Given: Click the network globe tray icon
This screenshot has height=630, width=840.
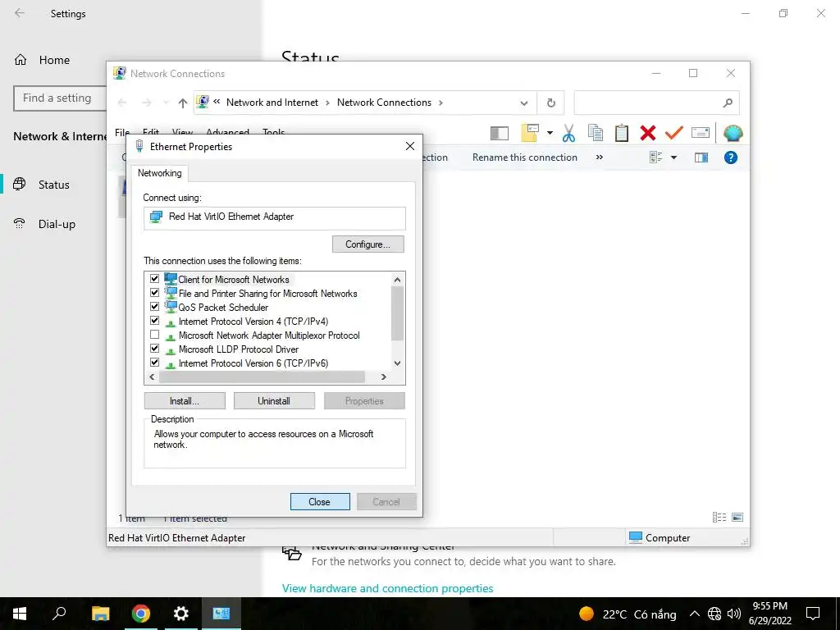Looking at the screenshot, I should [714, 614].
